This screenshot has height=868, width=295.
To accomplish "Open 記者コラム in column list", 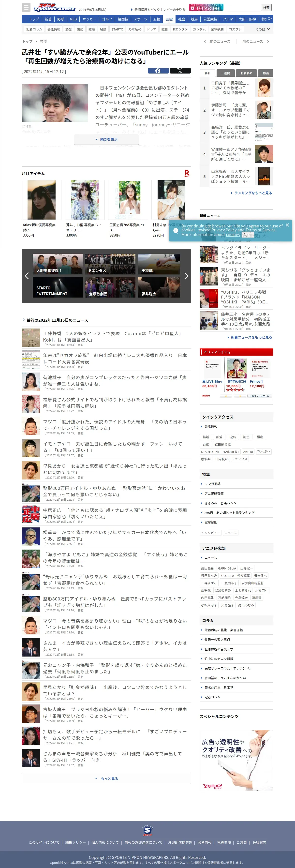I will [x=212, y=697].
